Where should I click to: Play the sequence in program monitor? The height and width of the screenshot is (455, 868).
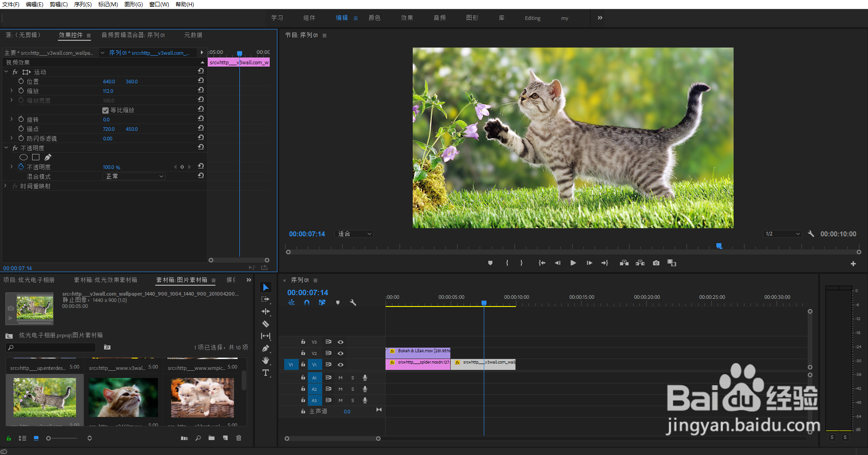click(573, 263)
